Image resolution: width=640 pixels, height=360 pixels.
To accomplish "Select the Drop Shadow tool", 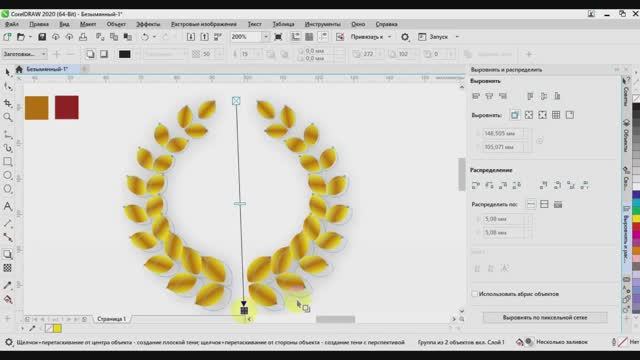I will [x=7, y=254].
